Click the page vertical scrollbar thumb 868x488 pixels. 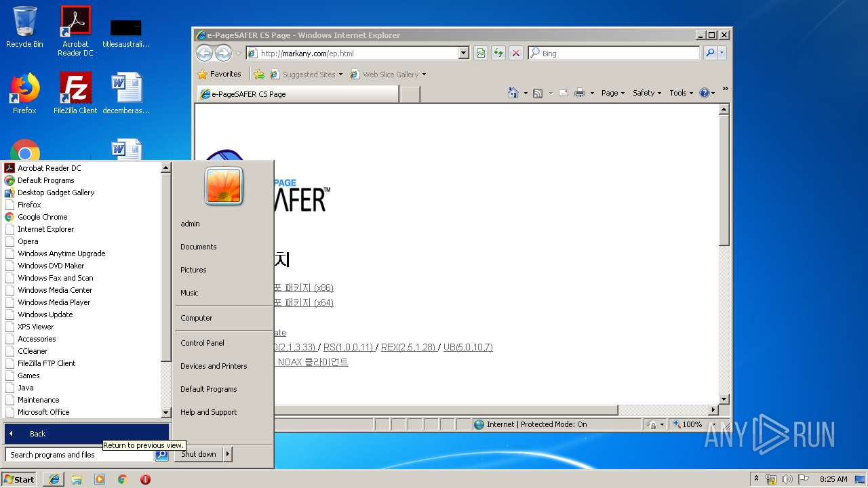tap(724, 181)
